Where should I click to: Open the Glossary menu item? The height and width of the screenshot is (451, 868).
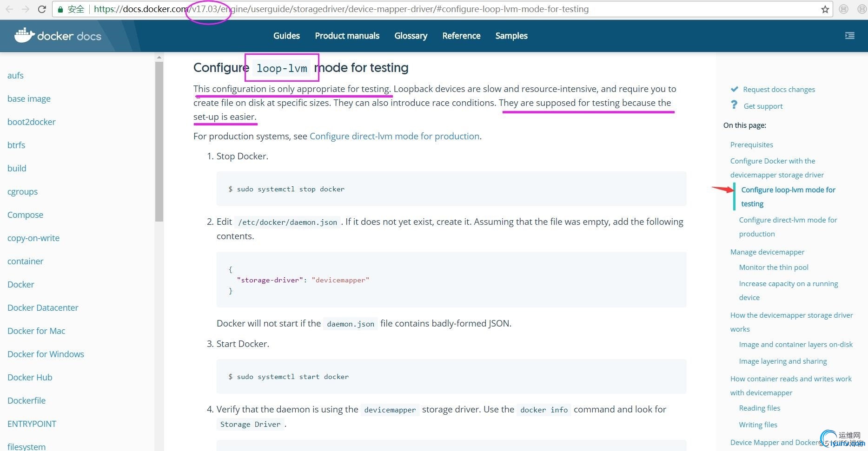tap(411, 36)
